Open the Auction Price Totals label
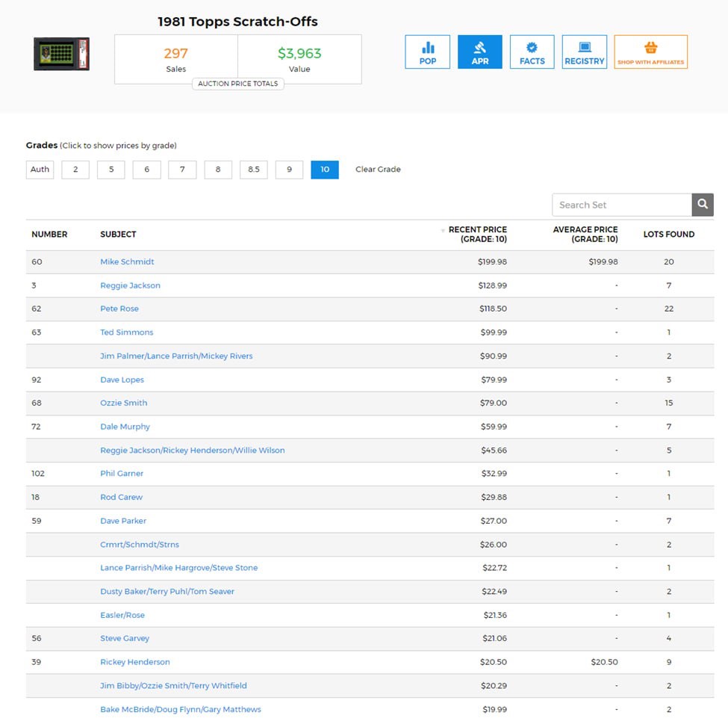This screenshot has width=728, height=721. pos(237,84)
